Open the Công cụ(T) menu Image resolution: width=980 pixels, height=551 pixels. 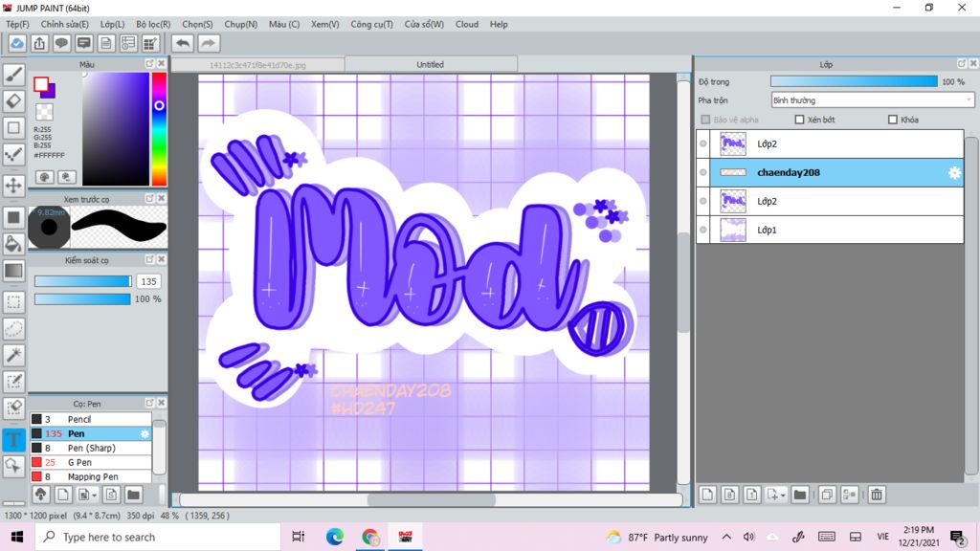(371, 24)
